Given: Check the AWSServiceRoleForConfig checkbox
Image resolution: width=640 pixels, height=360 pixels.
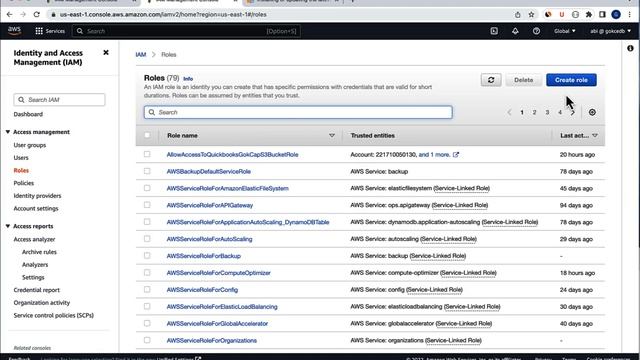Looking at the screenshot, I should click(147, 289).
